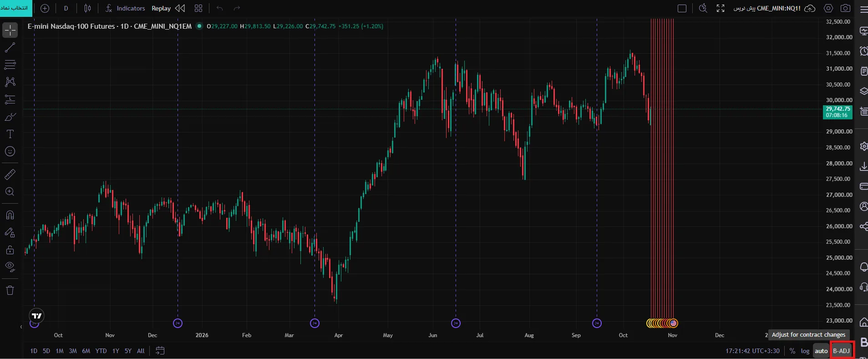Open the forecasting and measurement tools

10,99
